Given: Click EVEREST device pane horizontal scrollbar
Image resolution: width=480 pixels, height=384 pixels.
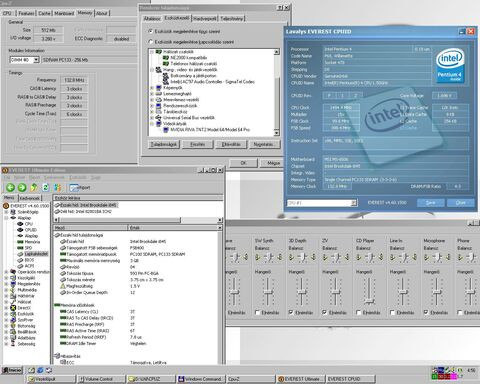Looking at the screenshot, I should [x=138, y=220].
